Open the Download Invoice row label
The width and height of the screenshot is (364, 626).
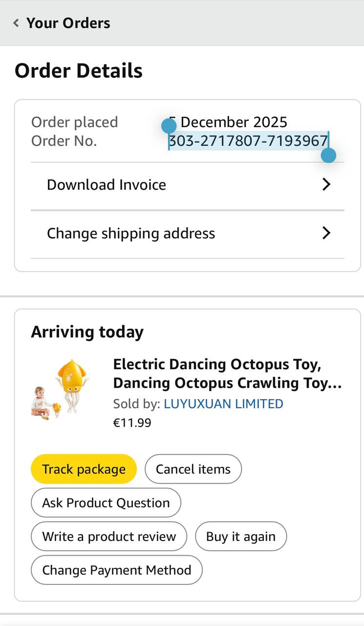(x=107, y=185)
